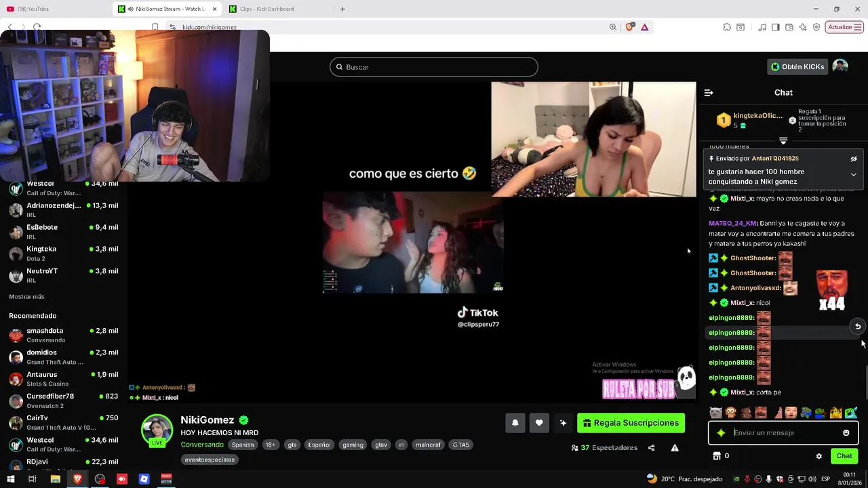The height and width of the screenshot is (488, 868).
Task: Insert the white cat quick emote
Action: (715, 412)
